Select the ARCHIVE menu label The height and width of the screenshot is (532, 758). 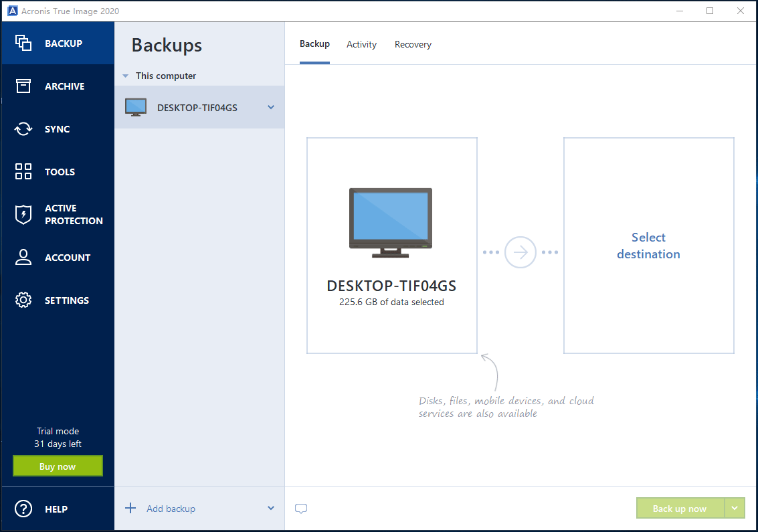coord(65,86)
